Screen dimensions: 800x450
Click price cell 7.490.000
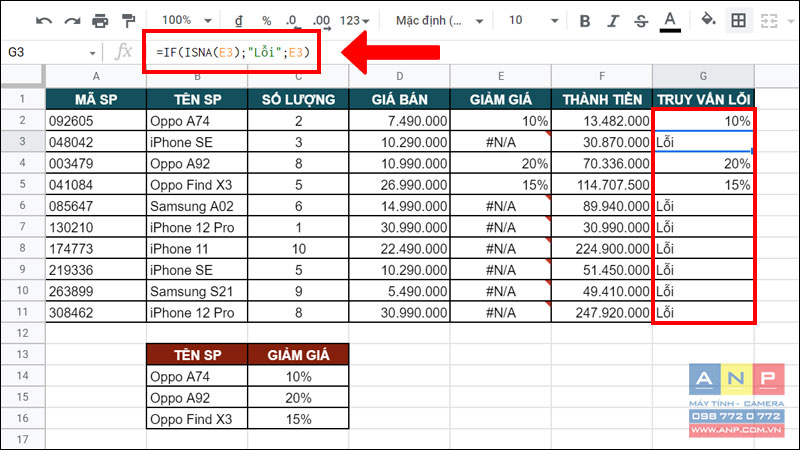coord(399,121)
